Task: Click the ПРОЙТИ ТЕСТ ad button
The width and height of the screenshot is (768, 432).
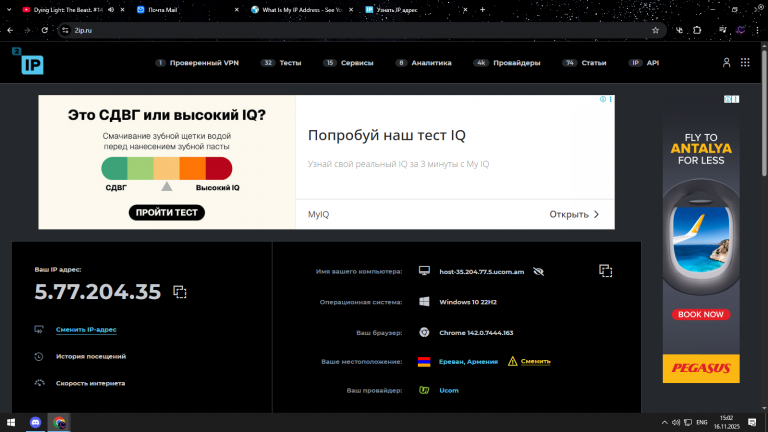Action: tap(167, 213)
